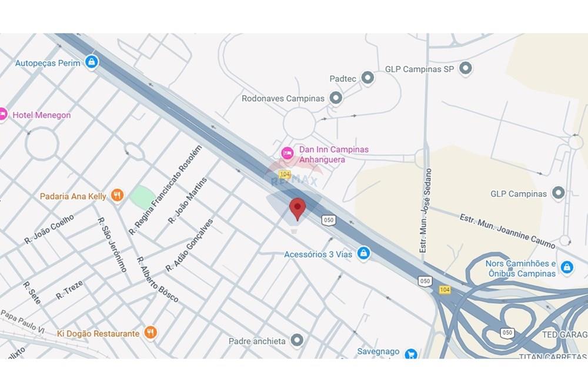This screenshot has width=588, height=392.
Task: Select the Autopeças Perim shopping icon
Action: 92,62
